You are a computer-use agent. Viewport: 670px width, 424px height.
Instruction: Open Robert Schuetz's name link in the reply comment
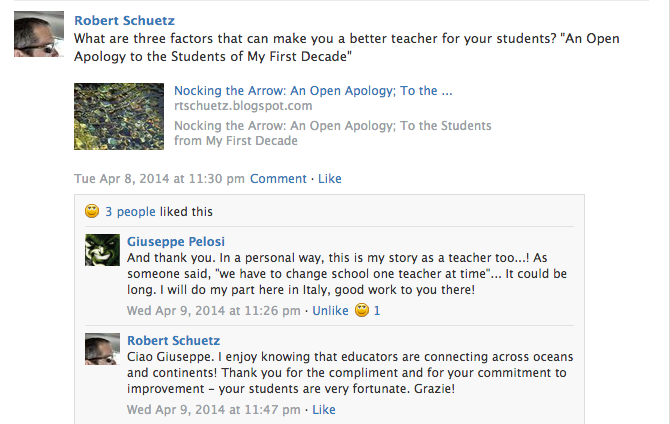click(x=175, y=341)
